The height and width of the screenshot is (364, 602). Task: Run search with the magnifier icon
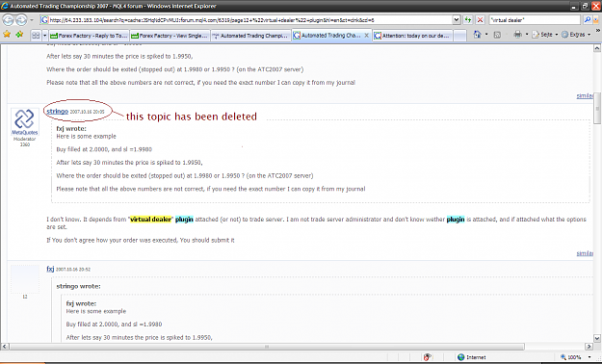tap(587, 20)
